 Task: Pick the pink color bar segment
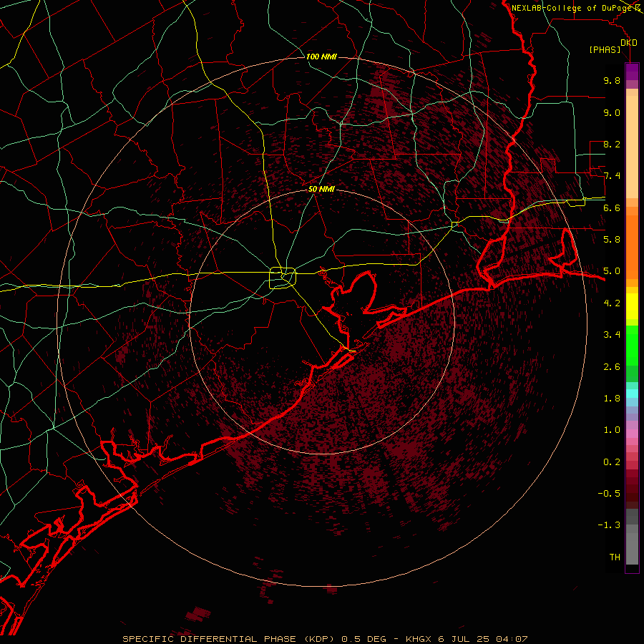tap(632, 434)
